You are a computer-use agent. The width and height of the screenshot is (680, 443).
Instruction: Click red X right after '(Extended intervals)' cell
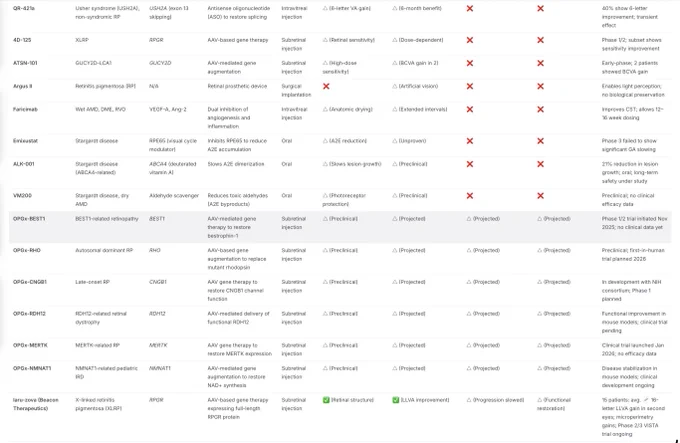(x=470, y=109)
